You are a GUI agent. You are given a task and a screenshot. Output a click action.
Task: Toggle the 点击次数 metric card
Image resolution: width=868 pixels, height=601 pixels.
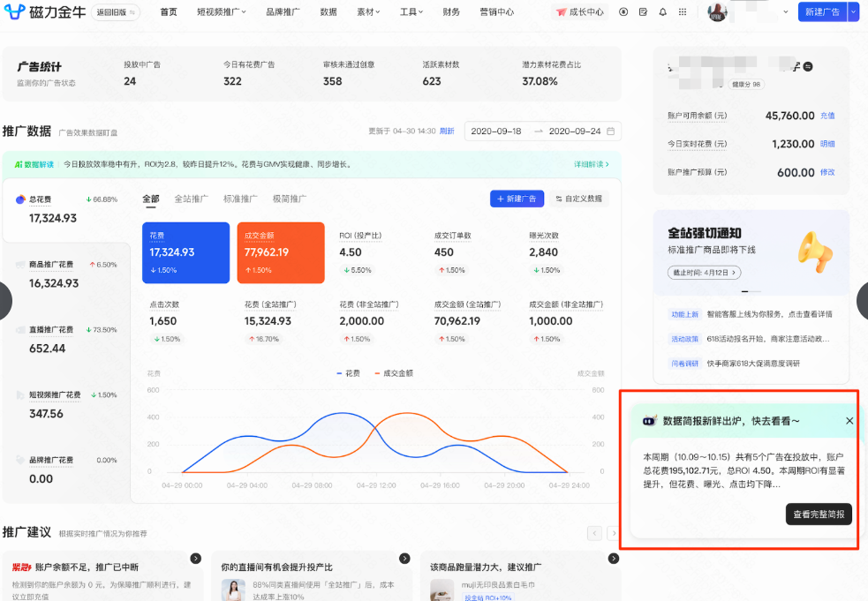186,322
